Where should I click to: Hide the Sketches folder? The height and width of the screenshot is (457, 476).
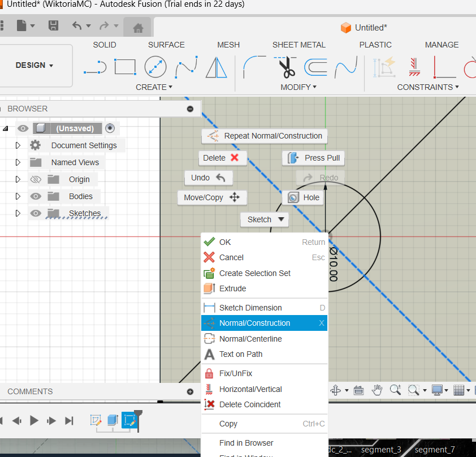tap(36, 213)
